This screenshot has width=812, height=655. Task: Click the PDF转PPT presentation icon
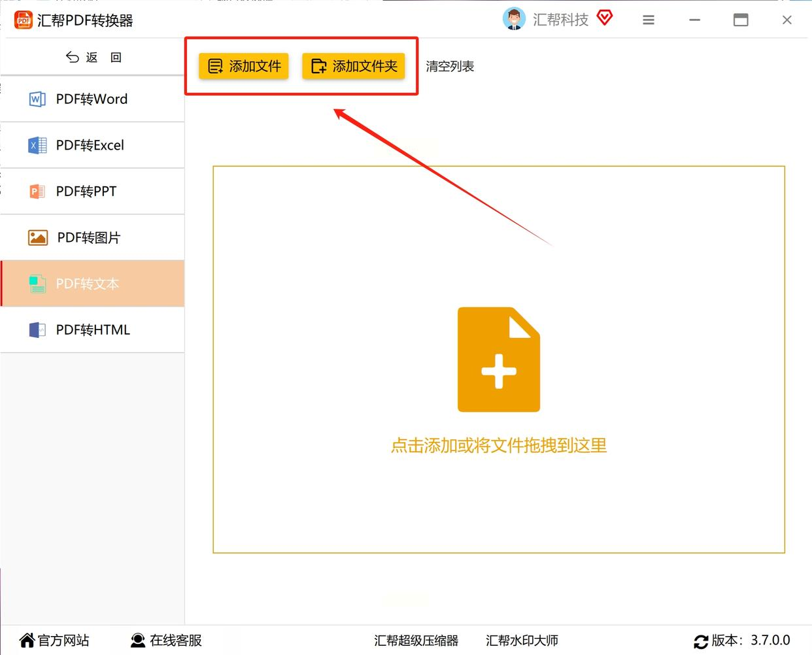[37, 192]
